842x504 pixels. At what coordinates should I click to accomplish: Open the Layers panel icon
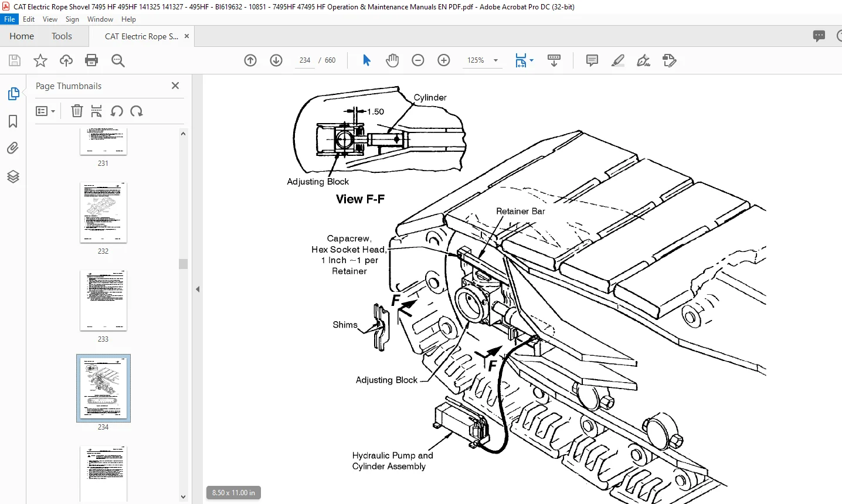(13, 176)
